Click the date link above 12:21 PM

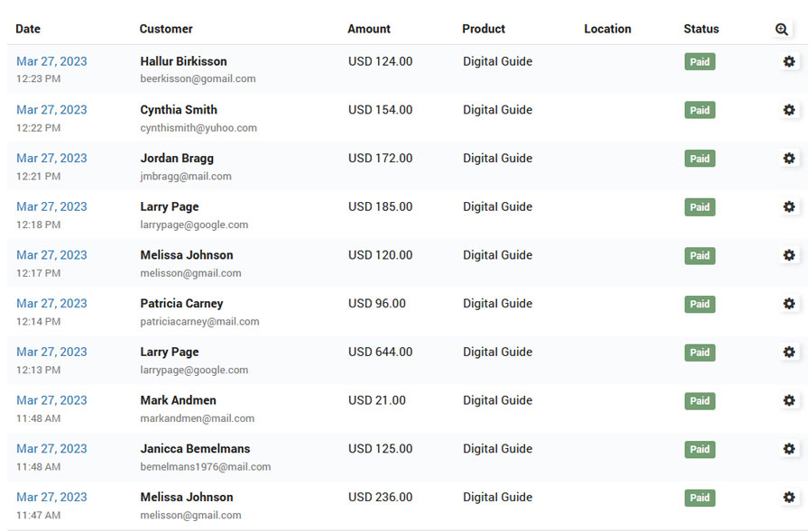(x=51, y=159)
